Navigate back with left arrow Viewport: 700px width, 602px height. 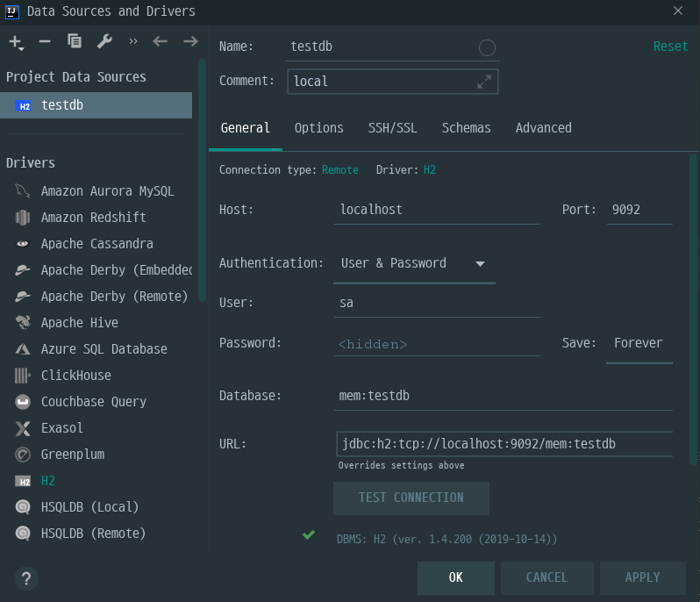coord(160,41)
